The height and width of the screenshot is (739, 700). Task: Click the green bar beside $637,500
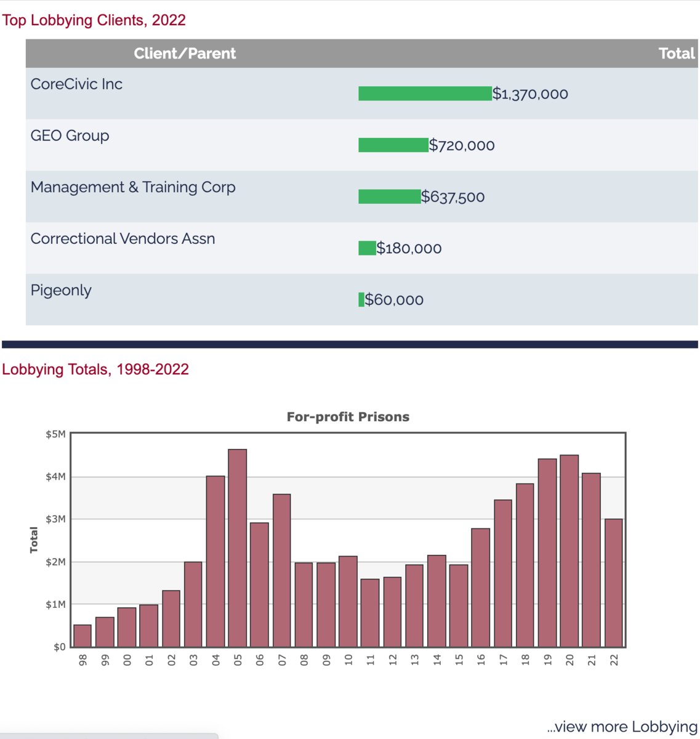(x=389, y=197)
